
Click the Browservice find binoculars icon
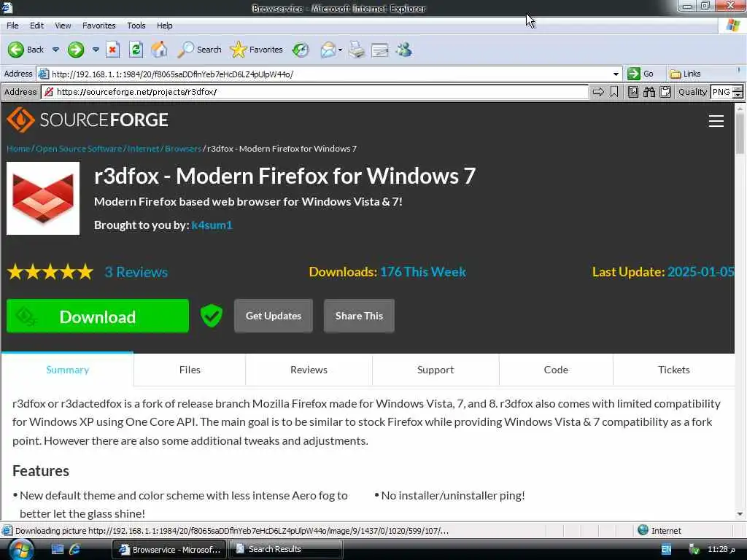[x=649, y=92]
